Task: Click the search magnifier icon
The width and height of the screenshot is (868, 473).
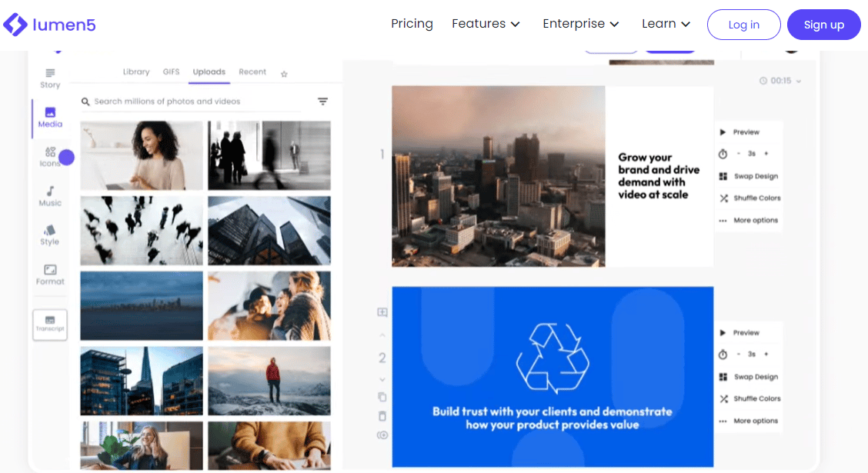Action: (x=85, y=102)
